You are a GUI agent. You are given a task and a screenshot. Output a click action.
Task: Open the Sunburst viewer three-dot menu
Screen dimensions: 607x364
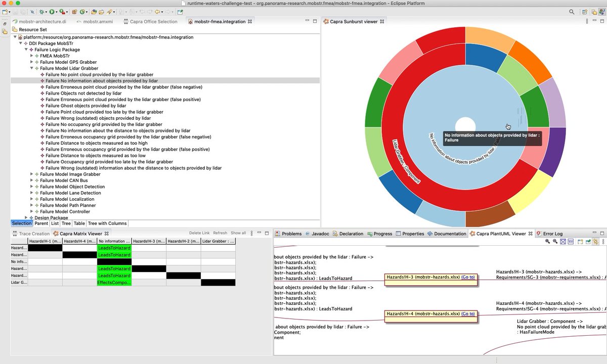pyautogui.click(x=587, y=22)
